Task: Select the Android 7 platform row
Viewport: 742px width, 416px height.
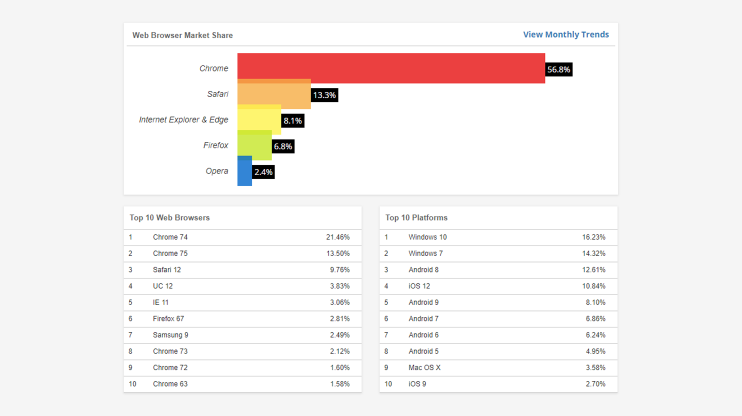Action: 498,319
